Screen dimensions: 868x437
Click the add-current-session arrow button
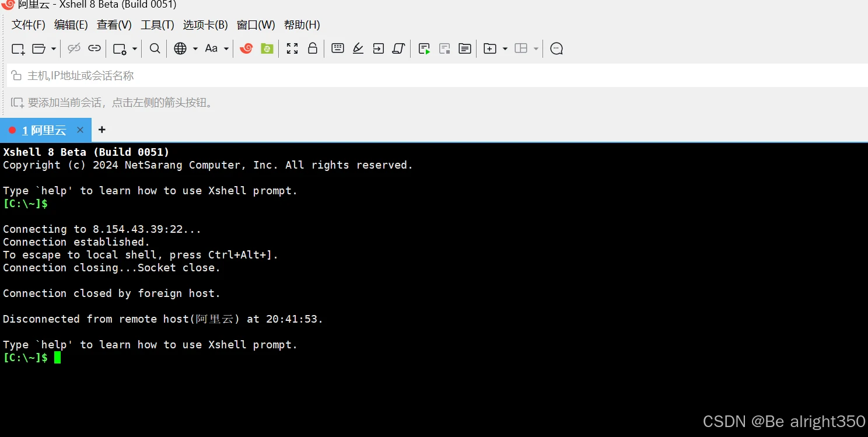(x=17, y=103)
